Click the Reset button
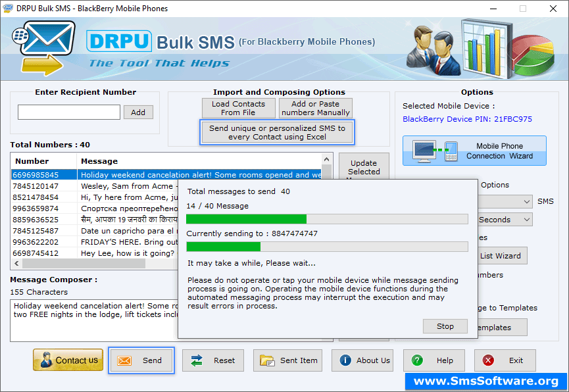Viewport: 569px width, 392px height. (x=213, y=360)
